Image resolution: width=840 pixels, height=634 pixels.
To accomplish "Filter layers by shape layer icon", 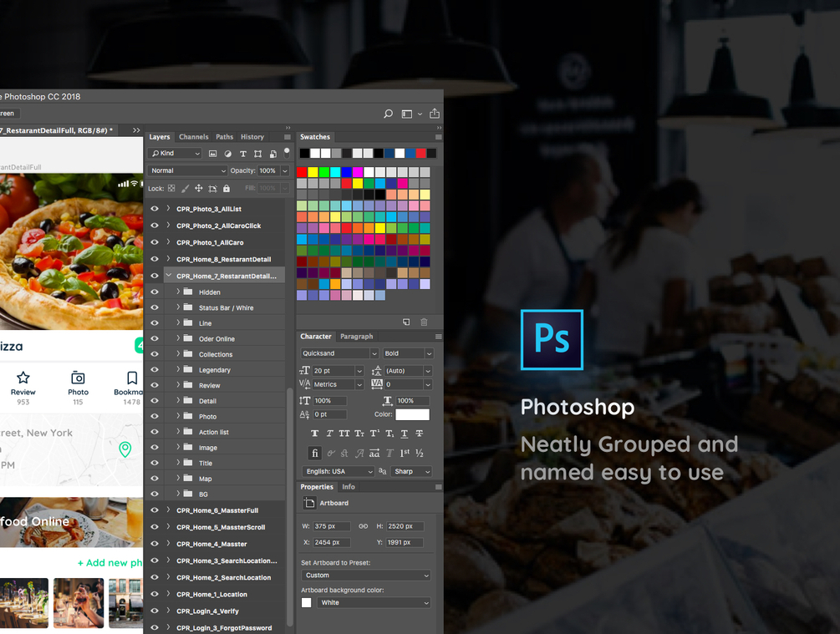I will click(257, 154).
